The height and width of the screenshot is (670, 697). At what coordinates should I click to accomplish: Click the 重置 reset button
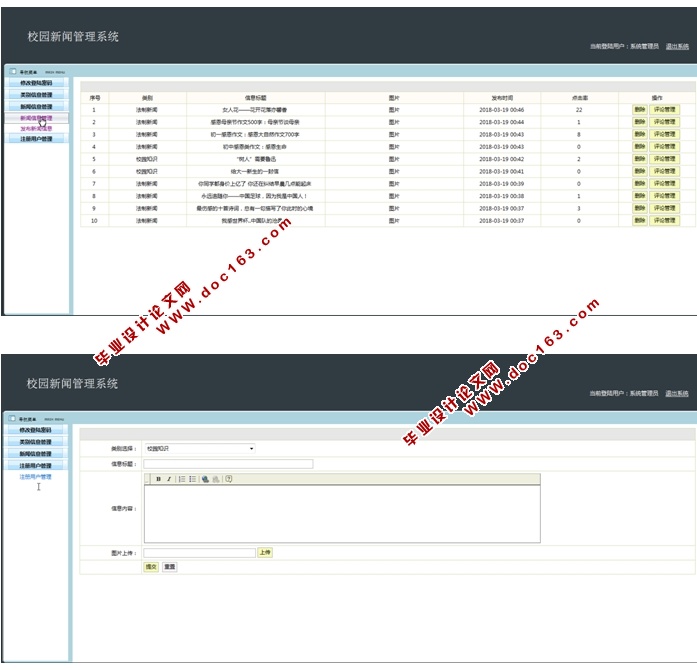click(x=170, y=567)
